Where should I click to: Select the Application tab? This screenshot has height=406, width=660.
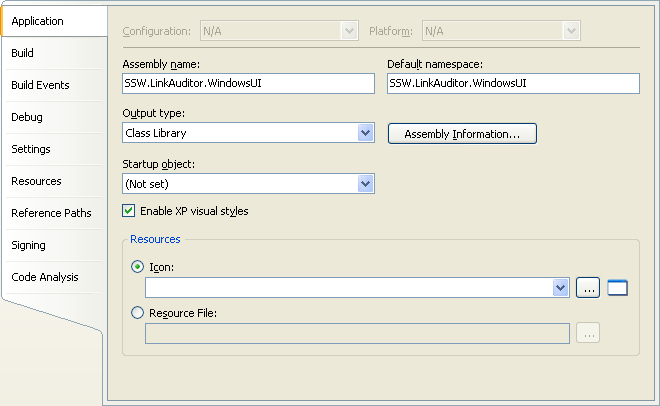pos(37,21)
